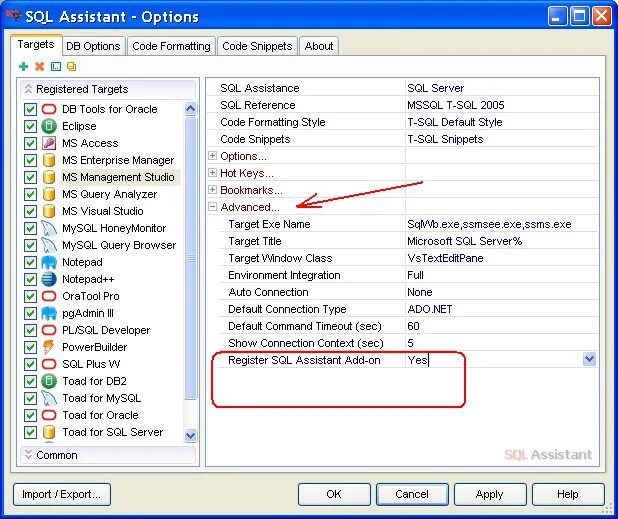Open the Register SQL Assistant Add-on dropdown
The width and height of the screenshot is (618, 519).
(x=589, y=359)
